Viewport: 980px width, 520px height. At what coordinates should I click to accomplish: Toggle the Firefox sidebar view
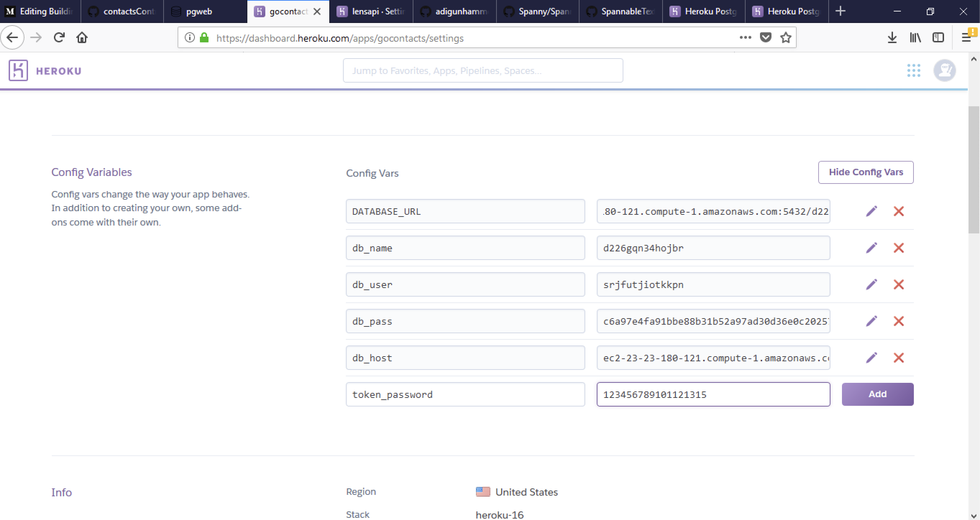point(938,38)
